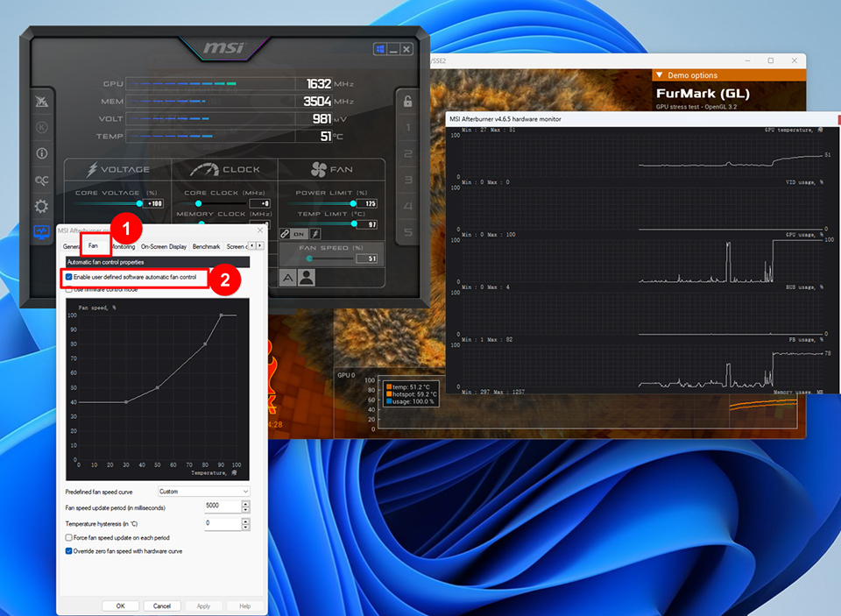This screenshot has height=616, width=841.
Task: Uncheck 'Enable user defined software automatic fan control'
Action: click(68, 277)
